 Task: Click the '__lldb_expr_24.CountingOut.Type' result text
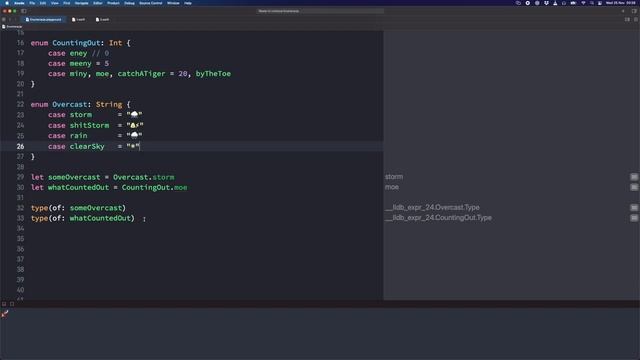click(438, 218)
